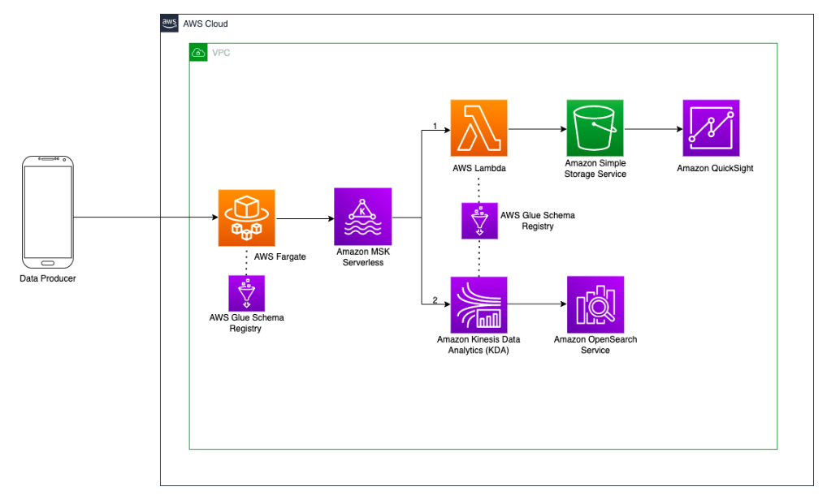Click the Data Producer smartphone icon
Image resolution: width=827 pixels, height=504 pixels.
[x=48, y=211]
